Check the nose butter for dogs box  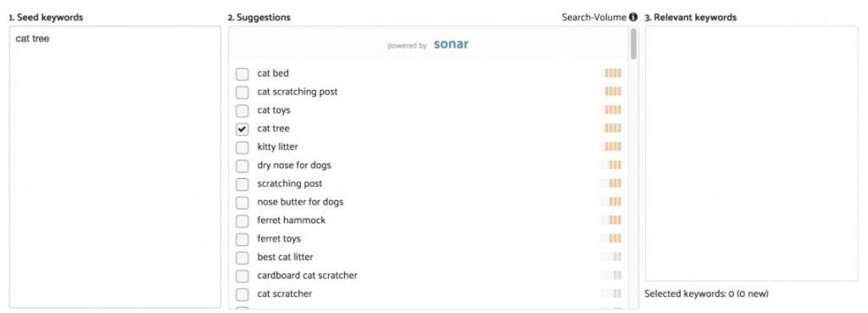pyautogui.click(x=242, y=203)
